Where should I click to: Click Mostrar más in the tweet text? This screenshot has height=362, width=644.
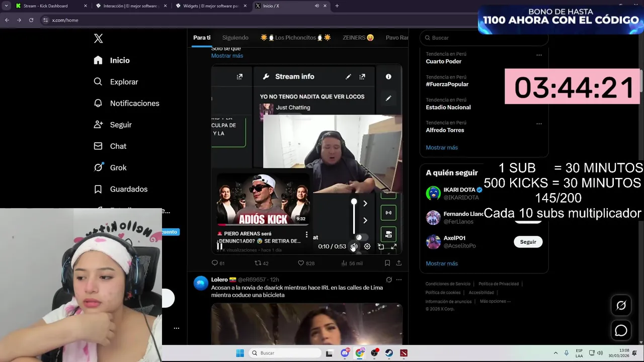(x=227, y=56)
